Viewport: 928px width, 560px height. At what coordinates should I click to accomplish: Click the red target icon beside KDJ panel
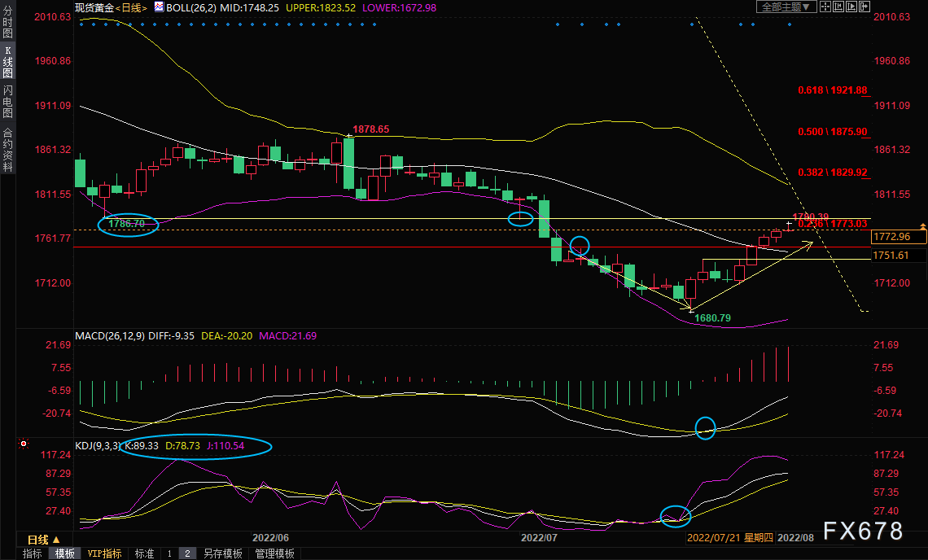24,443
